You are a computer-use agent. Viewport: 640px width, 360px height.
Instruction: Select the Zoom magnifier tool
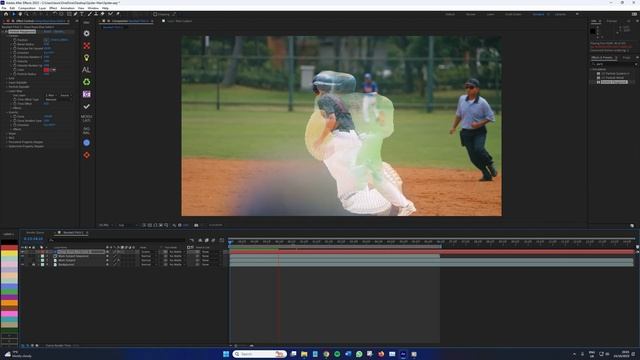(27, 14)
